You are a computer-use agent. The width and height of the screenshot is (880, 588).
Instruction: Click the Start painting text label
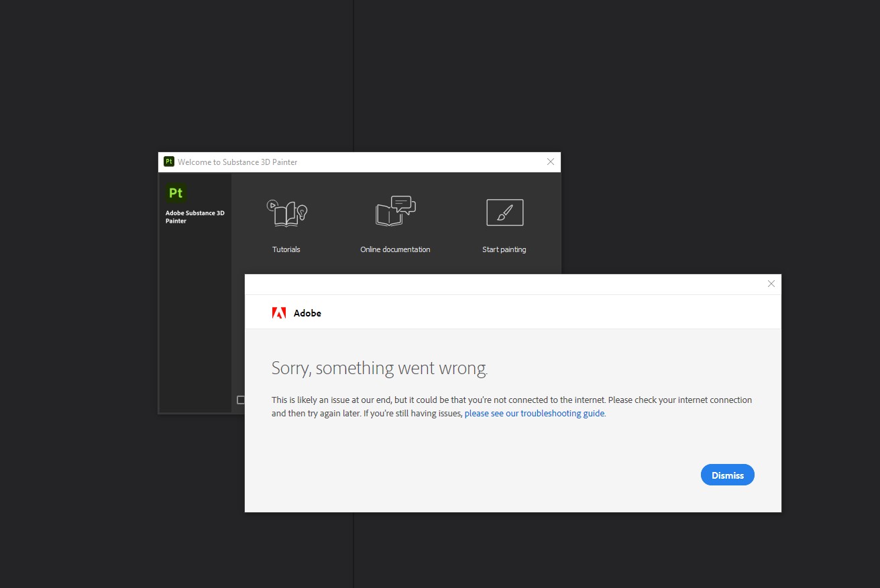[504, 249]
